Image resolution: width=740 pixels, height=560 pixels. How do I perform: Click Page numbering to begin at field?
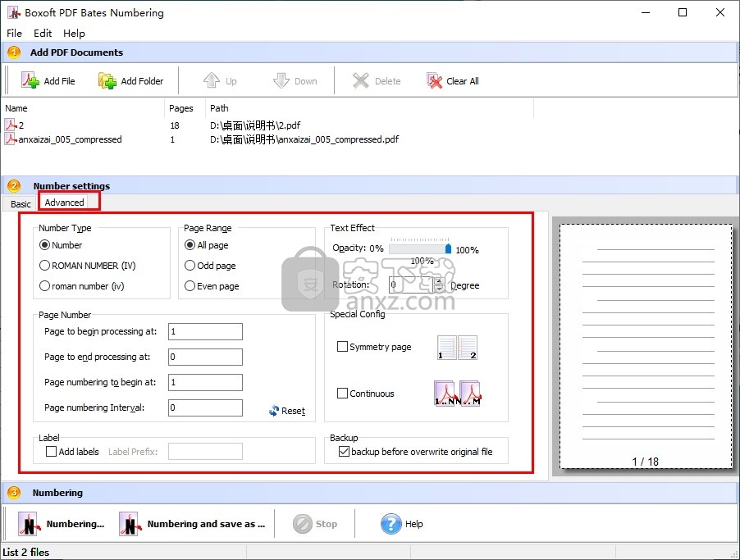point(205,382)
